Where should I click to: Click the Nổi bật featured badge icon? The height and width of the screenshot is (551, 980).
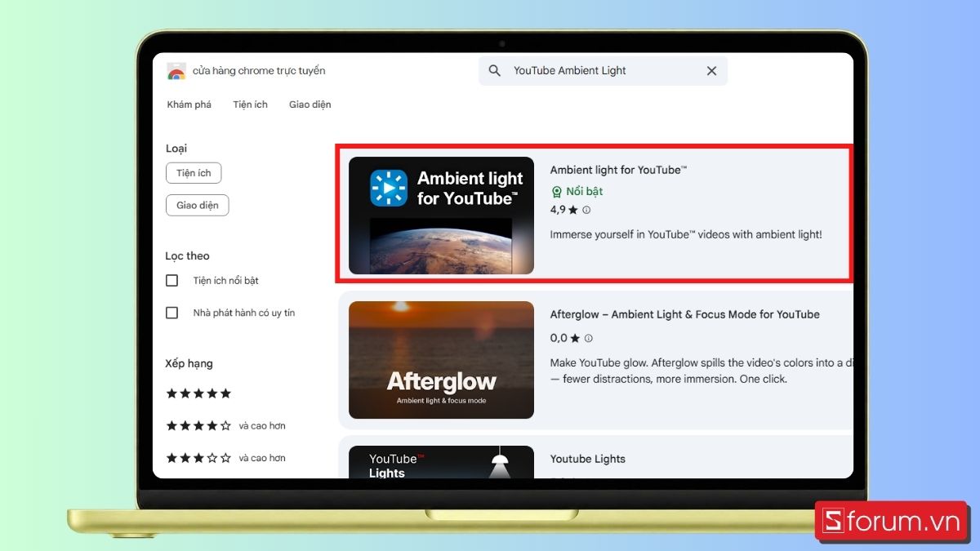556,192
